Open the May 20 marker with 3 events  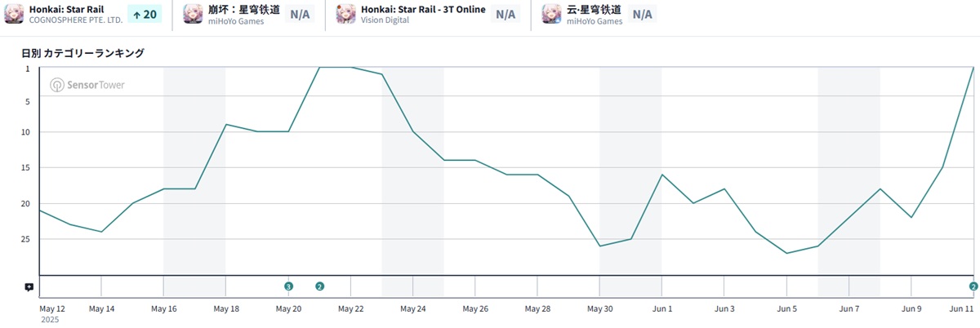click(x=288, y=286)
